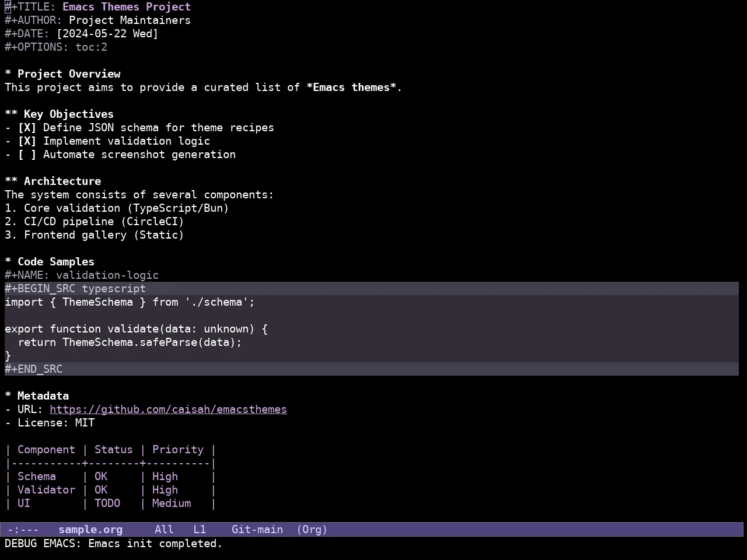The width and height of the screenshot is (747, 560).
Task: Click the 'Status' table header cell
Action: tap(114, 450)
